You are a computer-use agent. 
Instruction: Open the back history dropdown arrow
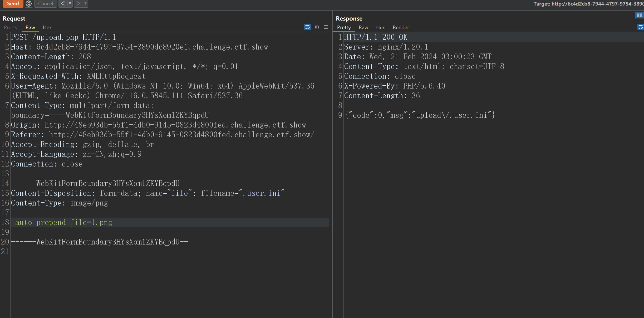pyautogui.click(x=70, y=3)
